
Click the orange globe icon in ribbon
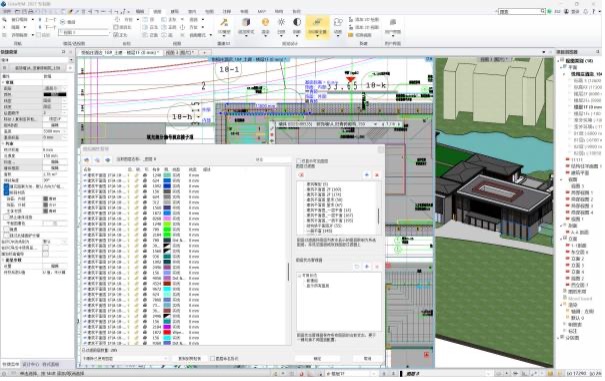265,23
